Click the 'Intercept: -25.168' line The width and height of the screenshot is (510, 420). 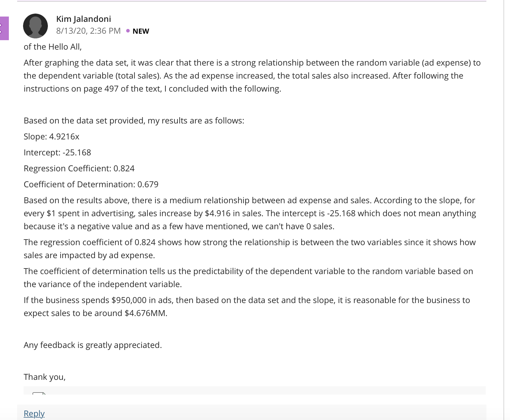pyautogui.click(x=57, y=152)
